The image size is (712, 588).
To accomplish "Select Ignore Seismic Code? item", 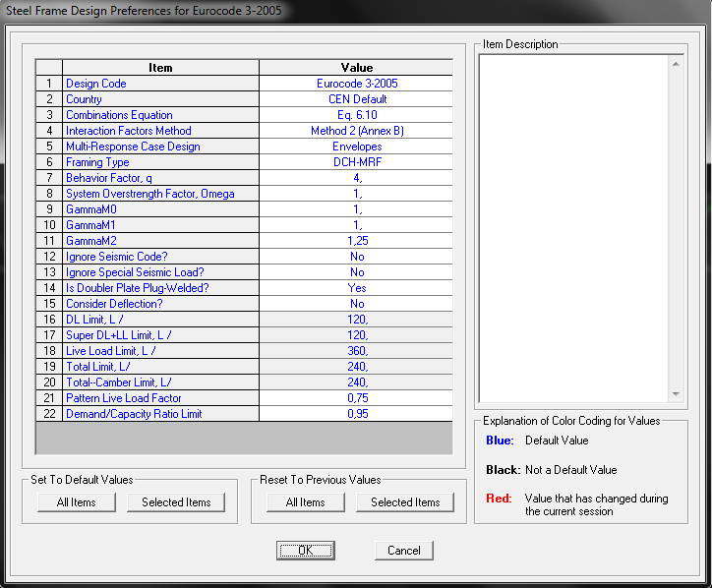I will (160, 257).
